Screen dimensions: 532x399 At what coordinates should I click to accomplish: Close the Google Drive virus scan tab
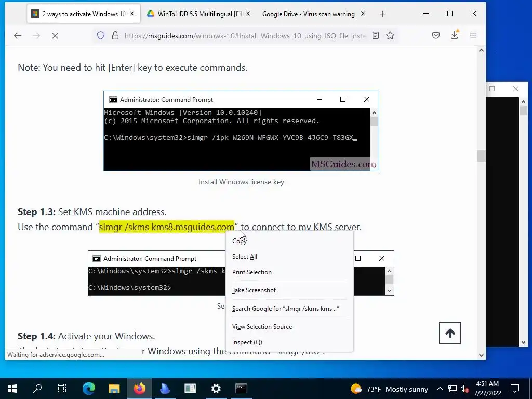click(363, 14)
